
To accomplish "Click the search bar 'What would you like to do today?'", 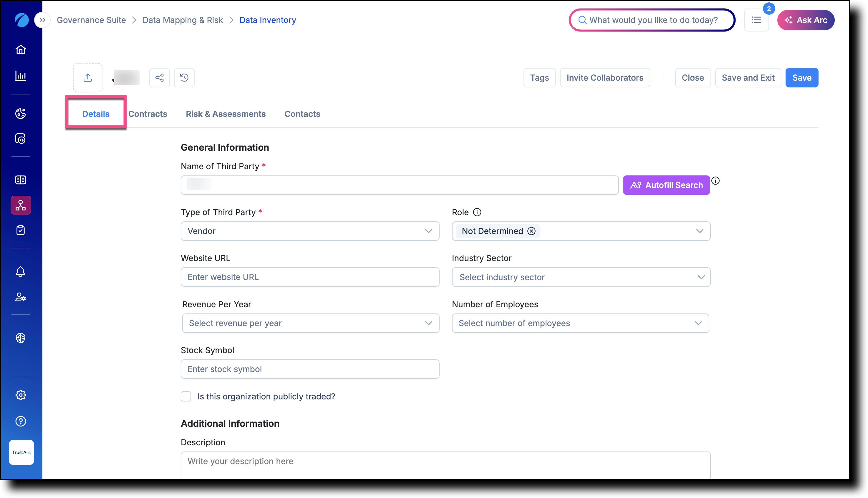I will [652, 20].
